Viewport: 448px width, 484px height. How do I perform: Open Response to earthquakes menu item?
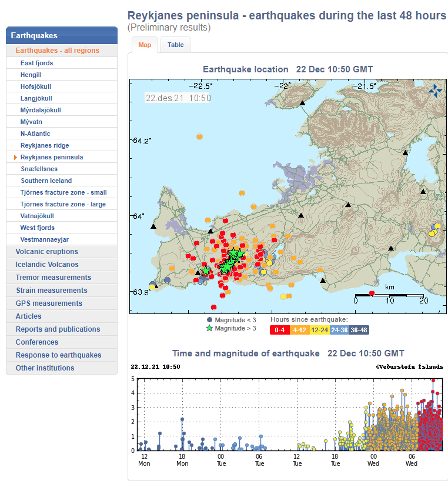(x=58, y=355)
